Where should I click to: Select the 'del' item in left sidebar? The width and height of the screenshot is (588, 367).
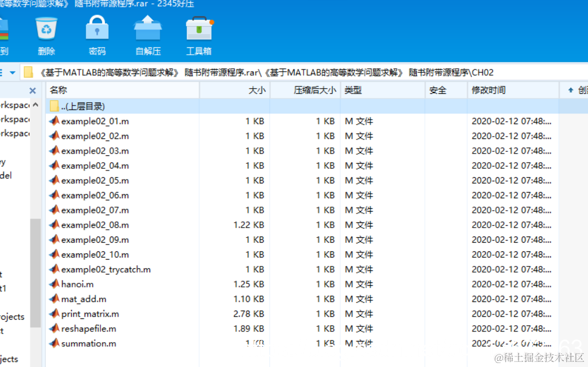6,175
